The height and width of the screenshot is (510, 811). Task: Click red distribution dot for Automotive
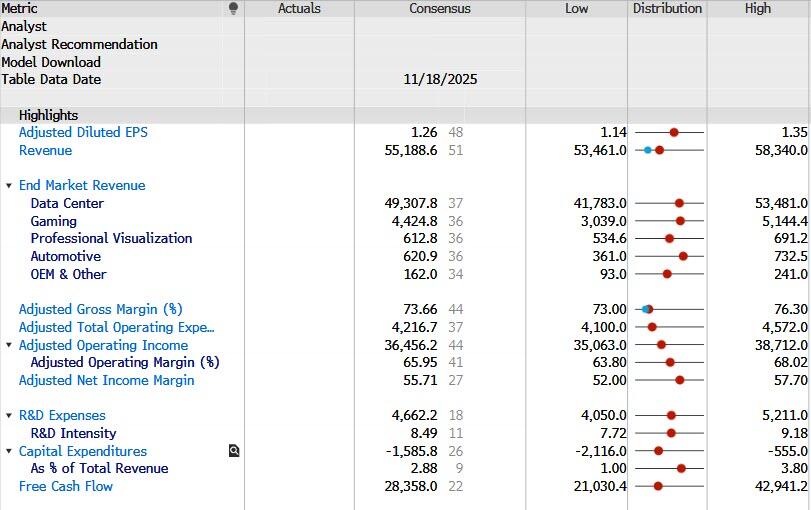pyautogui.click(x=683, y=257)
